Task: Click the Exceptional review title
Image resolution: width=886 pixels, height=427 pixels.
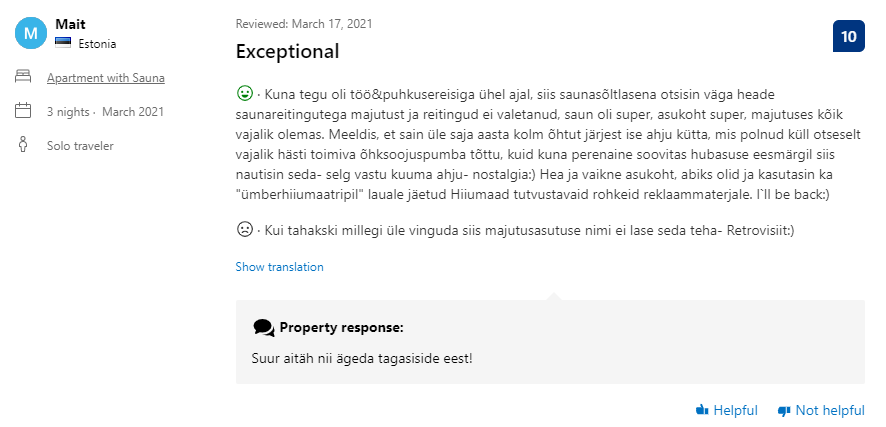Action: pos(287,51)
